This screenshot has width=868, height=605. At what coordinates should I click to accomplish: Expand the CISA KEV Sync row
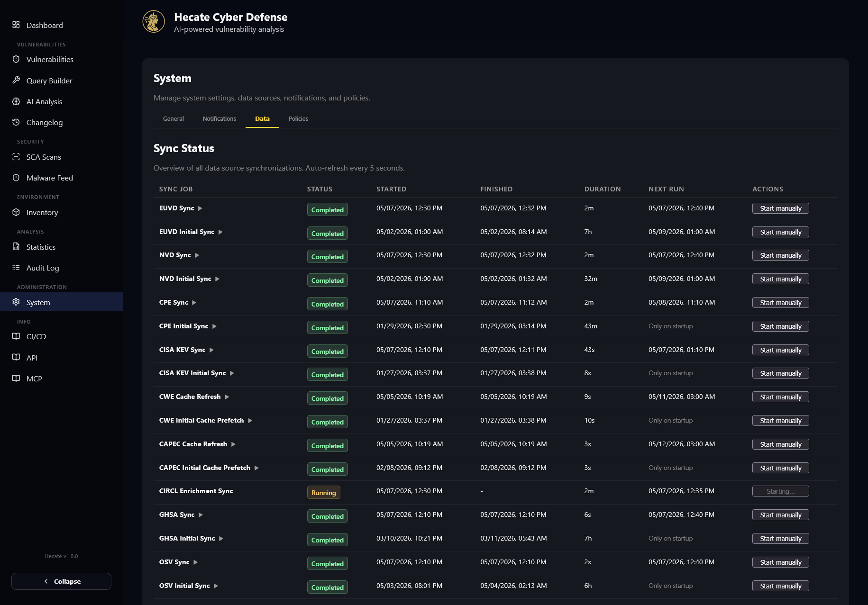click(x=211, y=350)
